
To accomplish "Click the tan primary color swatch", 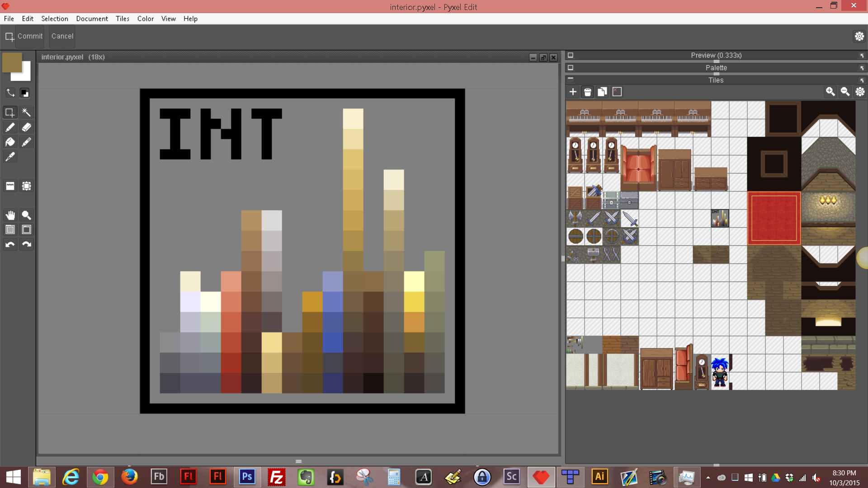I will 12,62.
